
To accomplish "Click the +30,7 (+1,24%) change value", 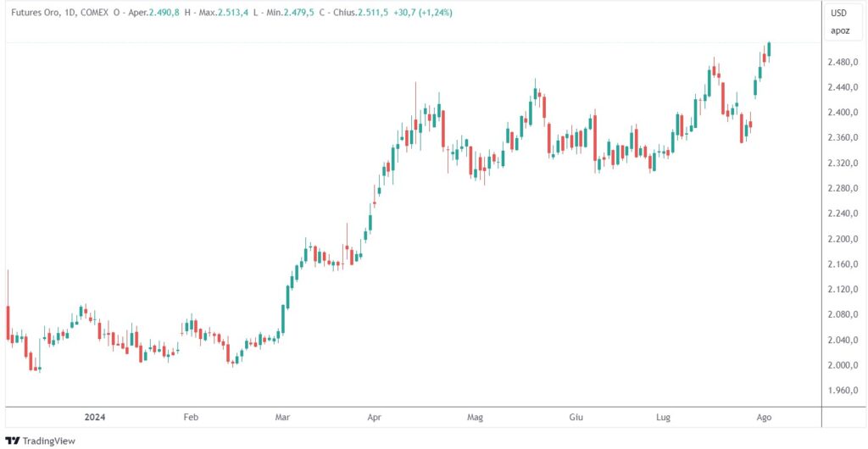I will [429, 13].
